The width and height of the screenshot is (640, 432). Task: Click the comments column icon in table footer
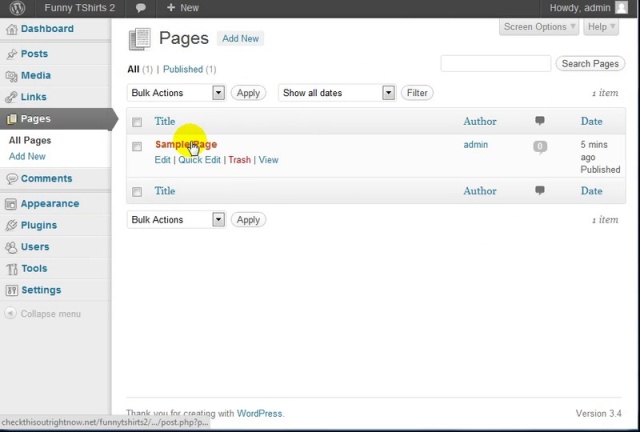pyautogui.click(x=540, y=190)
